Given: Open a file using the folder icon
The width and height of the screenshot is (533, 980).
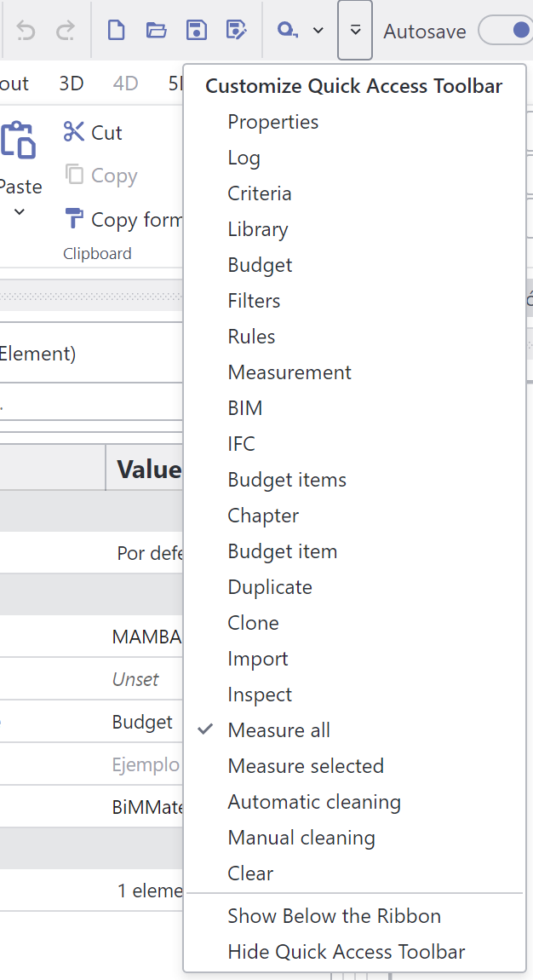Looking at the screenshot, I should [x=156, y=30].
